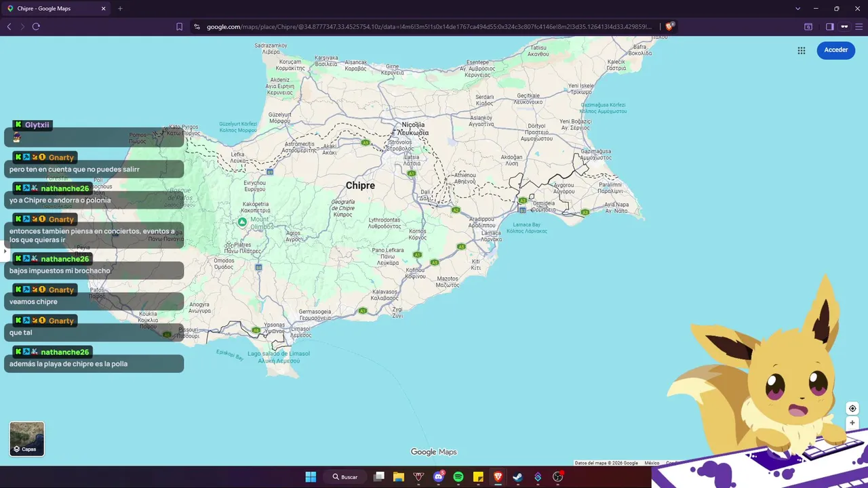Open OBS Studio from taskbar

point(557,476)
